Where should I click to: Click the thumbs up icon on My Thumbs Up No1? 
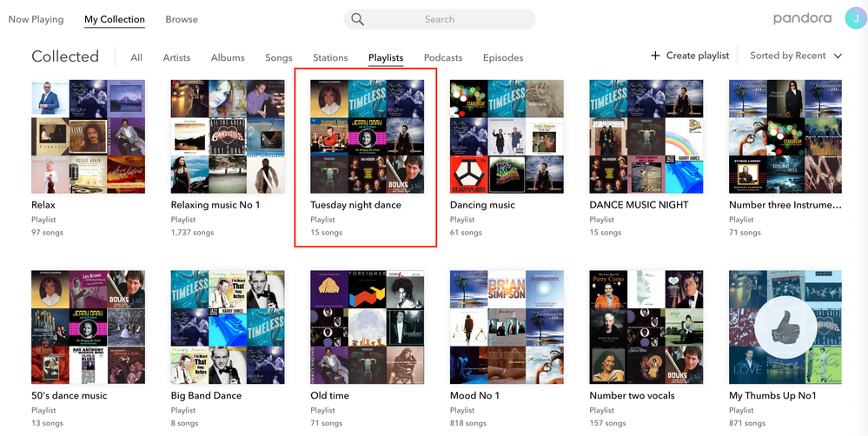(x=785, y=327)
